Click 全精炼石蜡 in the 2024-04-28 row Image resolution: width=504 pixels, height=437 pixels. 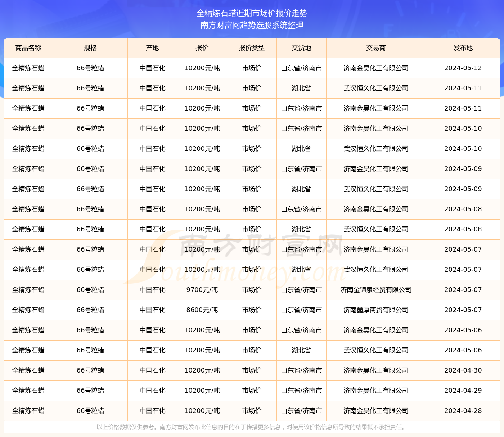28,411
